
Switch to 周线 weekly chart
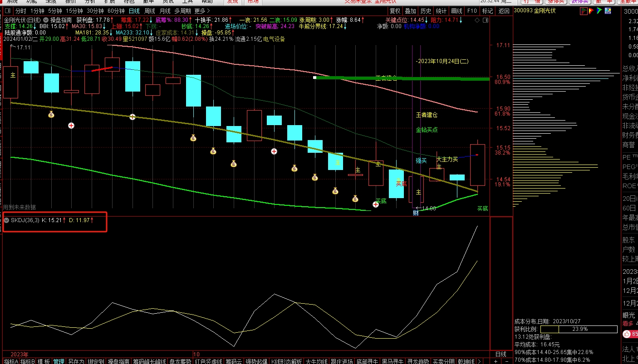(150, 11)
